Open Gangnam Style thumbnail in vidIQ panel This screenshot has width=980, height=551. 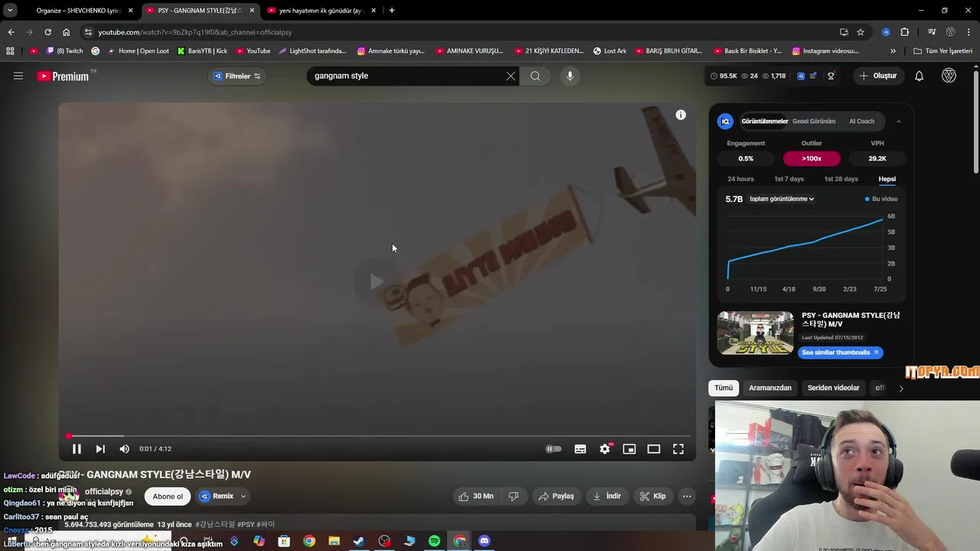tap(756, 332)
